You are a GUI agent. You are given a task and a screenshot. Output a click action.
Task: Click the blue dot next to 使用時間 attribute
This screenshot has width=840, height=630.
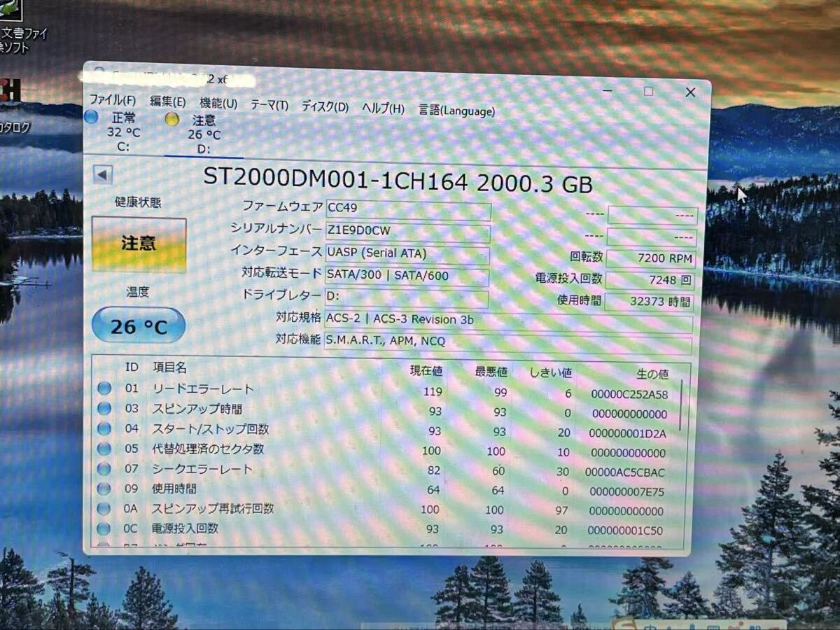pyautogui.click(x=104, y=490)
